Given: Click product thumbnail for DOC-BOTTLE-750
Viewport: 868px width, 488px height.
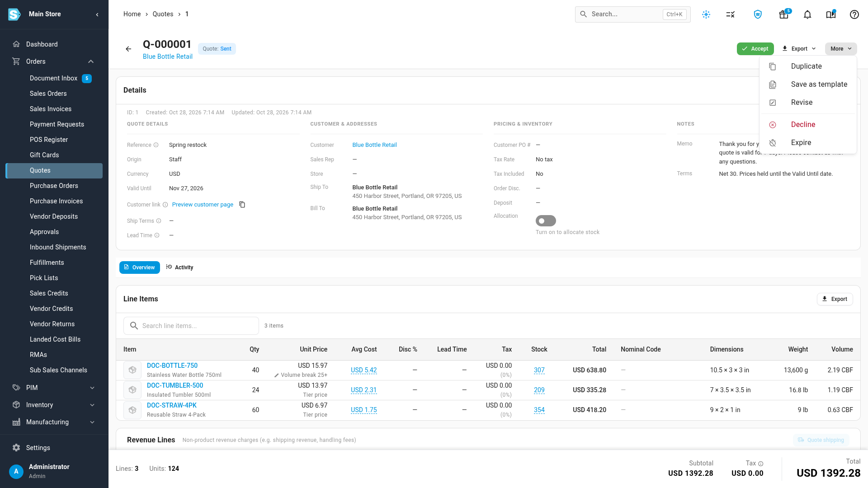Looking at the screenshot, I should (132, 370).
